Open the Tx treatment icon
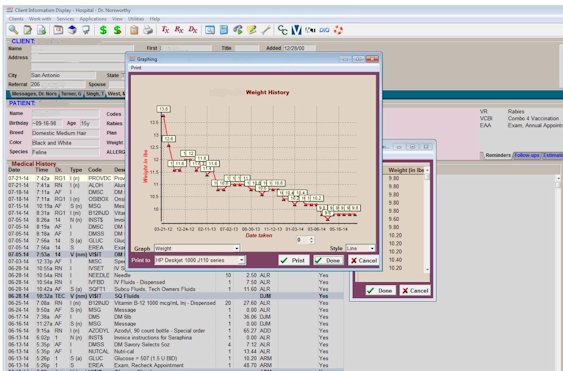 [165, 30]
